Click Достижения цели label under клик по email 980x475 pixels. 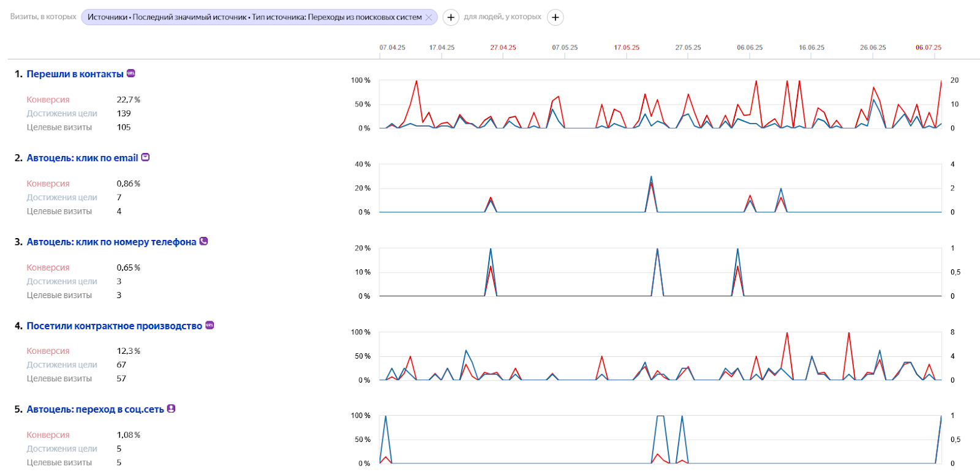(x=62, y=198)
